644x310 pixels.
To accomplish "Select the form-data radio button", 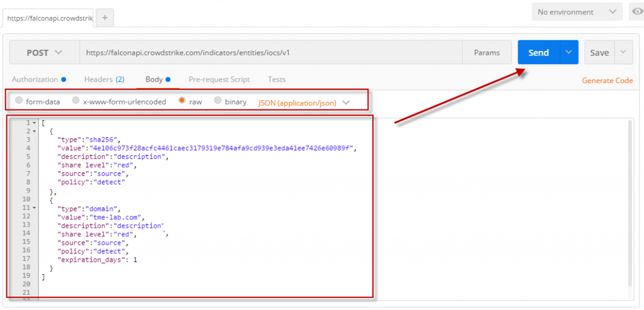I will tap(19, 101).
